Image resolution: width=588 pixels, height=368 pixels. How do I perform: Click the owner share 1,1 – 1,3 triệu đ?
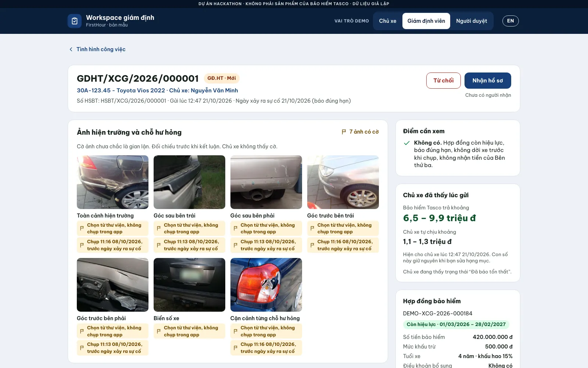tap(427, 241)
